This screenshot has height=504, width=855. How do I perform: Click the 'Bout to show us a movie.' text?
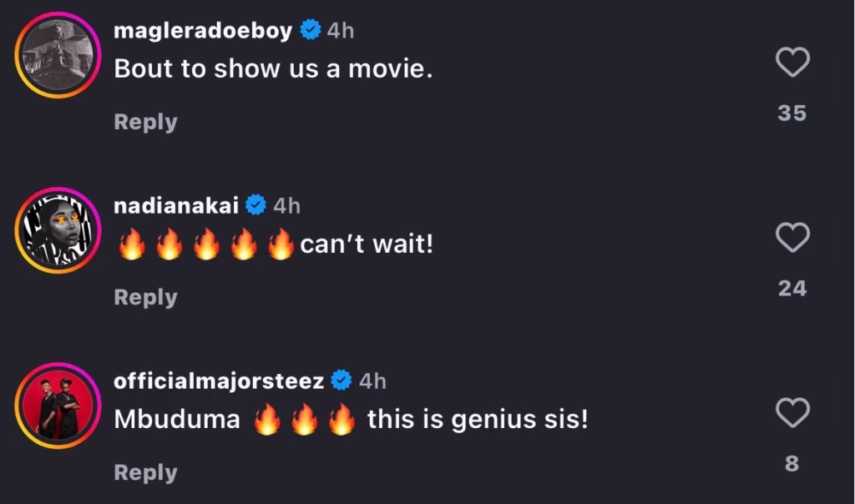(273, 69)
